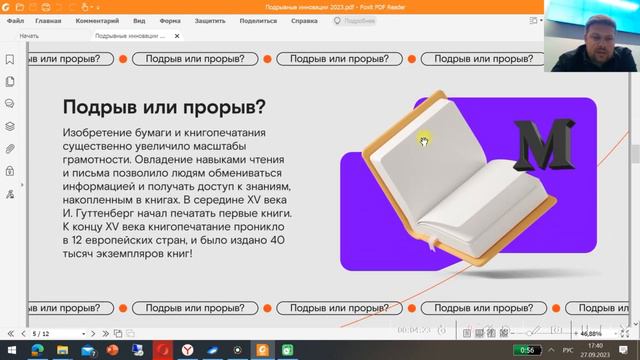640x360 pixels.
Task: Click the previous view icon beside page navigation
Action: coord(118,333)
